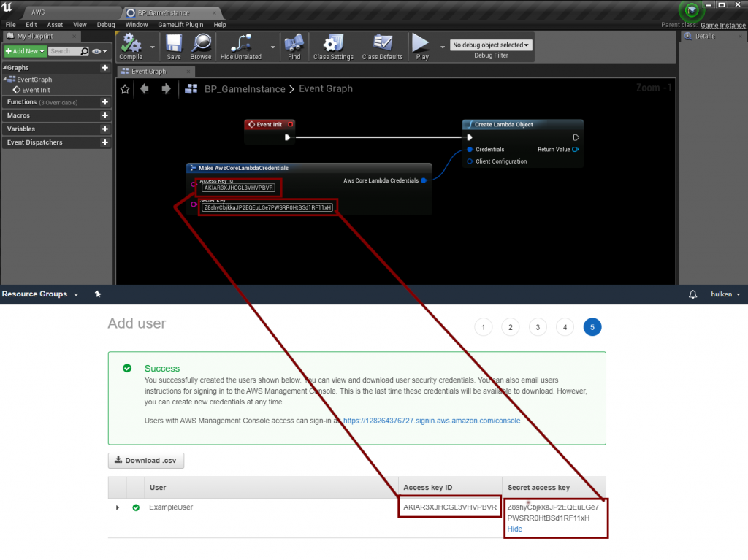Screen dimensions: 748x560
Task: Toggle Hide Unrelated nodes
Action: pyautogui.click(x=241, y=47)
